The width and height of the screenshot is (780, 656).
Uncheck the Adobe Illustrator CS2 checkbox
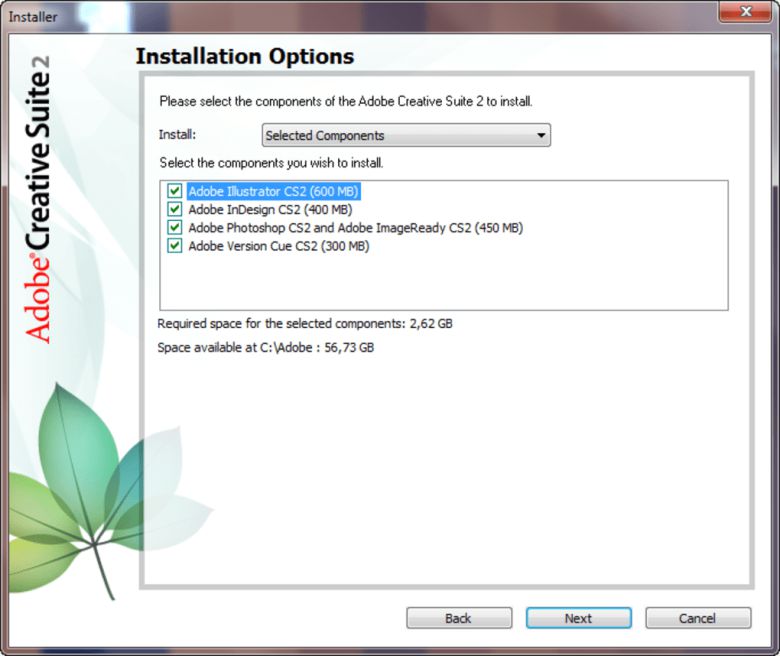coord(175,191)
